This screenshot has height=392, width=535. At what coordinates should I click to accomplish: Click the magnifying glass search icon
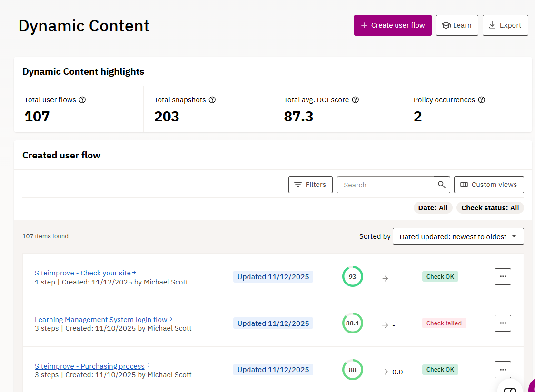442,185
